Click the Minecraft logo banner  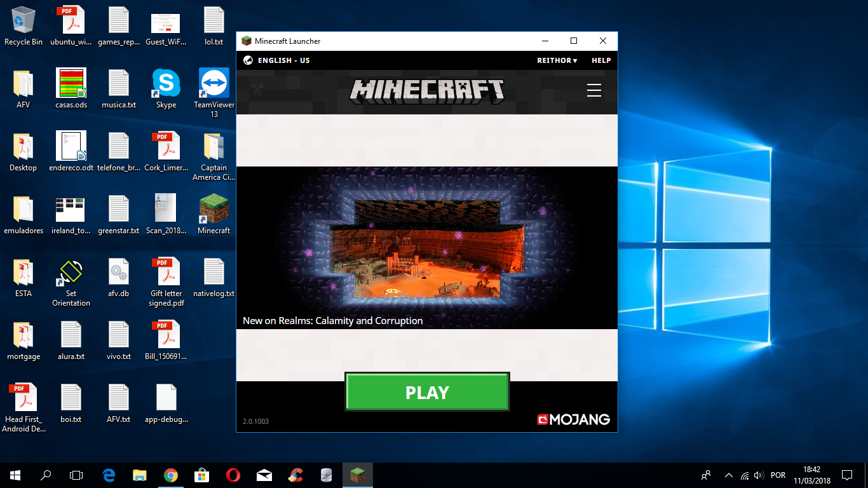tap(427, 91)
